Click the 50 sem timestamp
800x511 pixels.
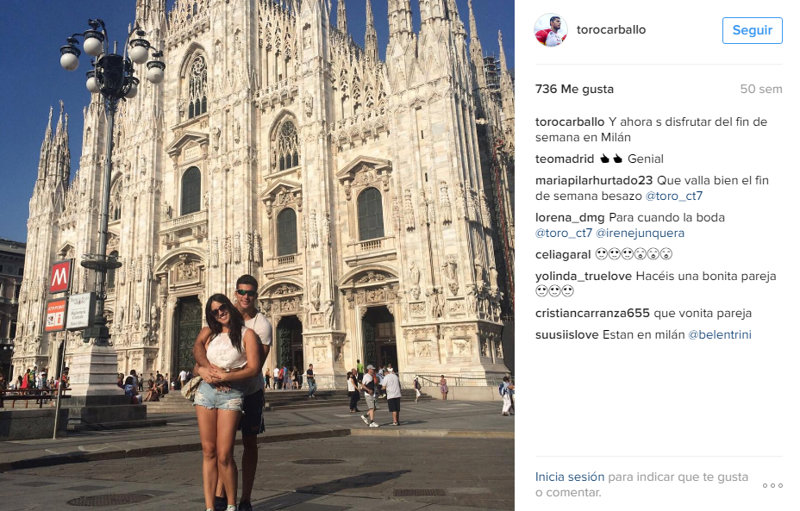761,89
